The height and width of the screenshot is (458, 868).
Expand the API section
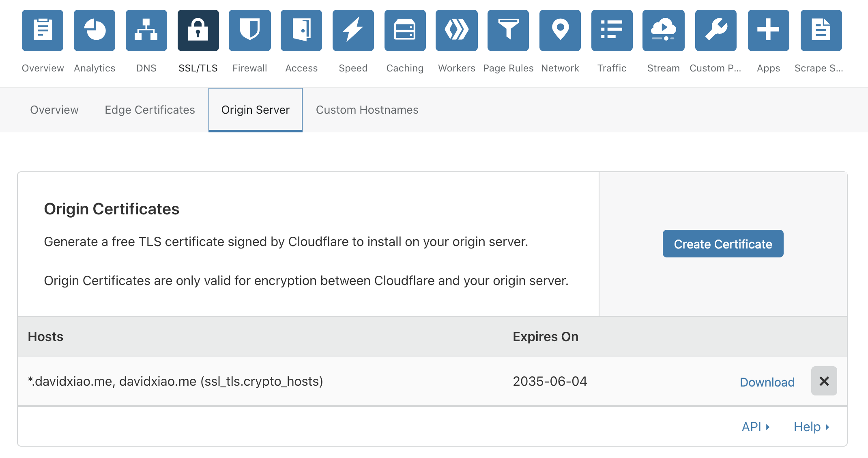(756, 427)
